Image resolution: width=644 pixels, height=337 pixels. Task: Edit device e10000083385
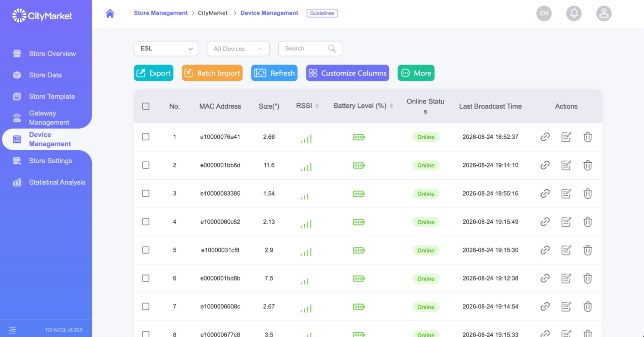point(566,194)
